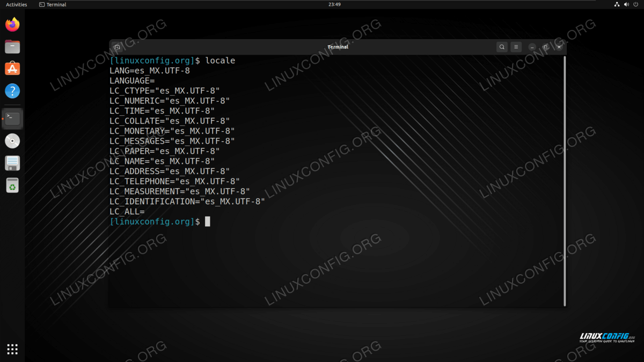Open the Help icon in dock

[x=12, y=91]
